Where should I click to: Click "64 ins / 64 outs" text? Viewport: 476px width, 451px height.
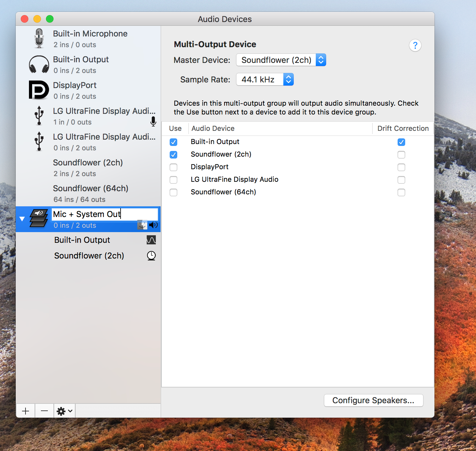tap(79, 199)
